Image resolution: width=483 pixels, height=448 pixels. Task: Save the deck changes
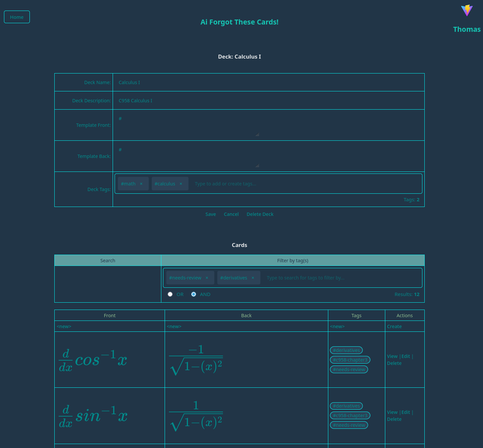[x=210, y=214]
